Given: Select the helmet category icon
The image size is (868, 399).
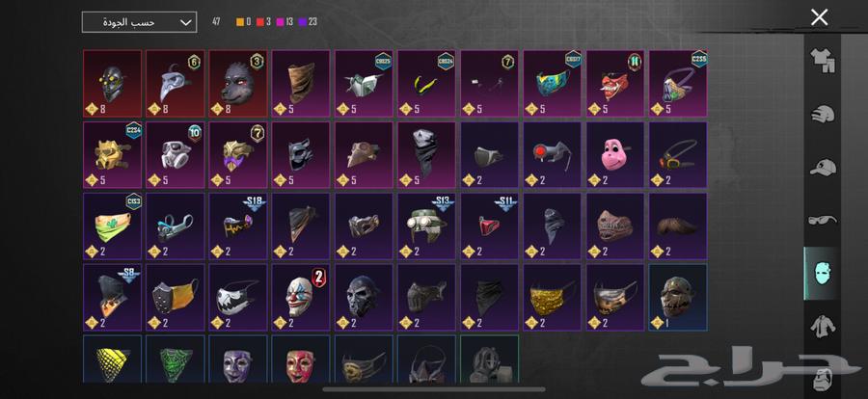Looking at the screenshot, I should [822, 115].
